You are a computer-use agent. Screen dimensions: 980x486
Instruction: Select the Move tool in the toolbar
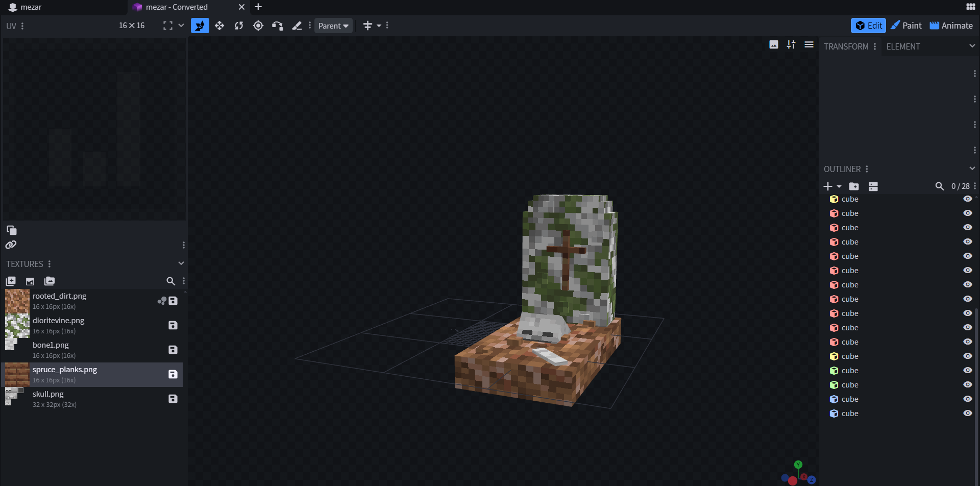[200, 26]
